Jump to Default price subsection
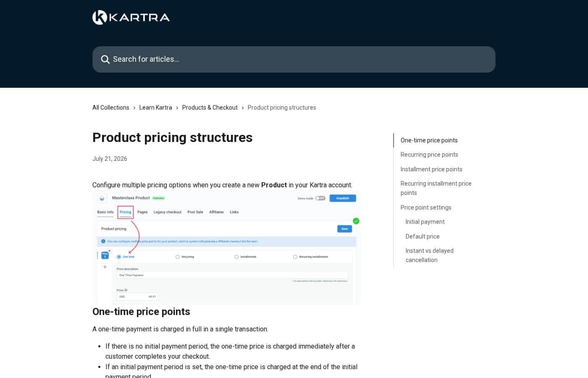Image resolution: width=588 pixels, height=378 pixels. [x=423, y=236]
